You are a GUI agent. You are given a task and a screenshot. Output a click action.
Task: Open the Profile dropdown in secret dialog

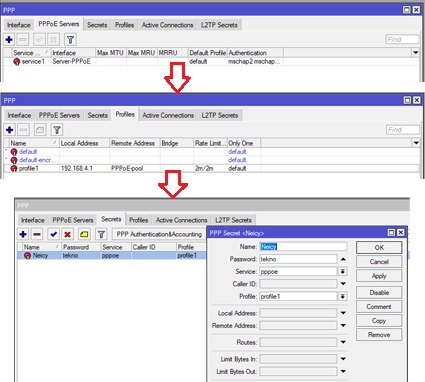342,296
